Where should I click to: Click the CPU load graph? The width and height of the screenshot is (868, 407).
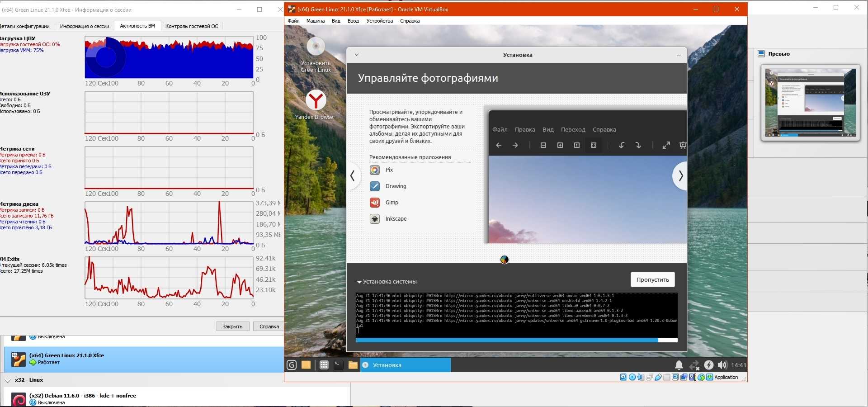[169, 57]
